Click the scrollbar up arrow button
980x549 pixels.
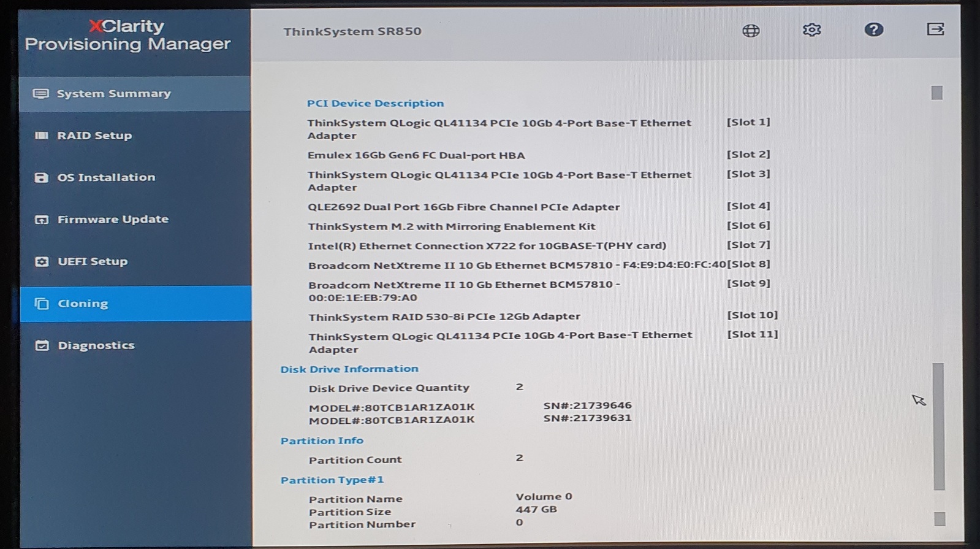point(936,93)
